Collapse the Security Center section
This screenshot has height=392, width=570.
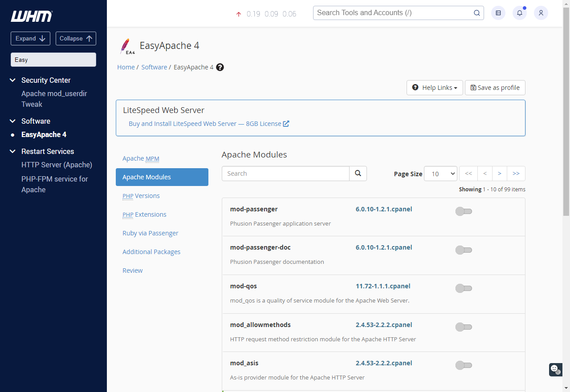tap(12, 80)
